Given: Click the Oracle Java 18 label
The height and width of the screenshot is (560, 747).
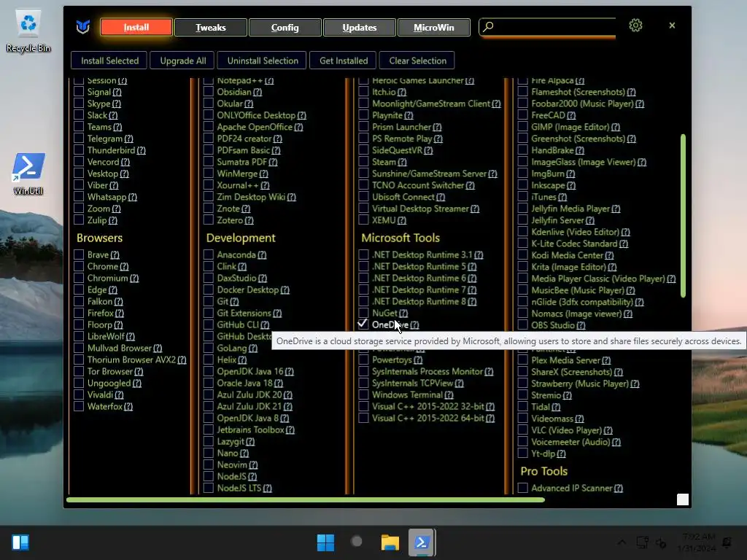Looking at the screenshot, I should click(244, 383).
